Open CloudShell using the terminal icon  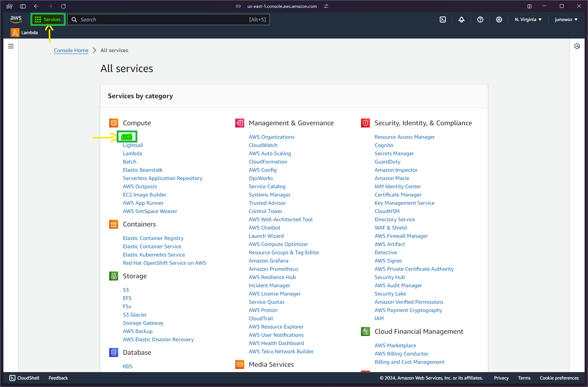tap(443, 19)
